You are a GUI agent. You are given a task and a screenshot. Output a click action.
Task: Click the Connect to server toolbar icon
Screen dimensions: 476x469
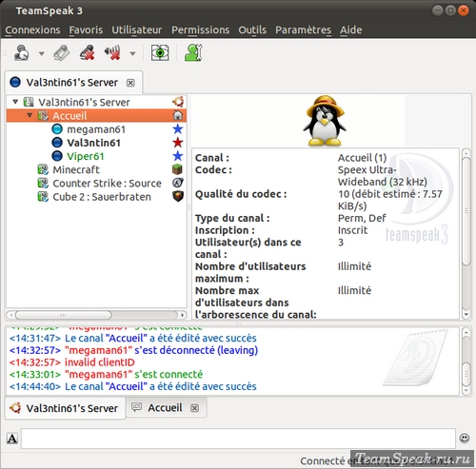coord(22,52)
